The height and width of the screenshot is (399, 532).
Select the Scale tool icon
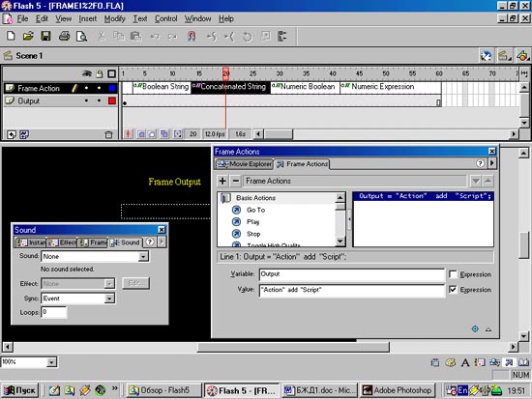pos(266,36)
